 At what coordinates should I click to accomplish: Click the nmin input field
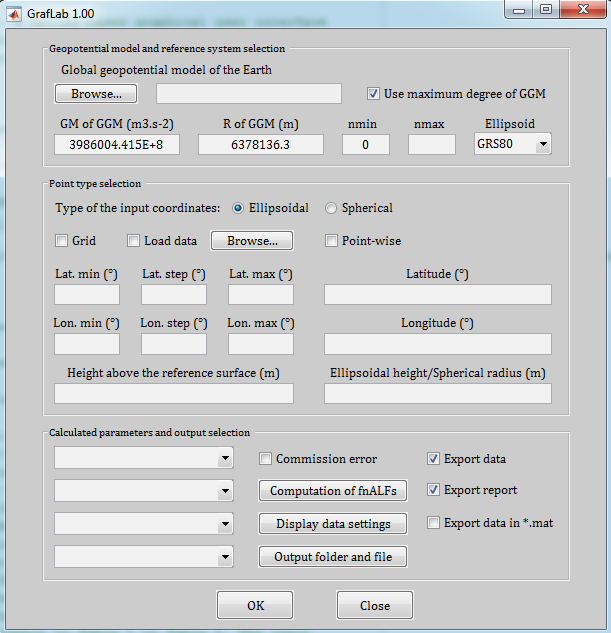(x=366, y=145)
